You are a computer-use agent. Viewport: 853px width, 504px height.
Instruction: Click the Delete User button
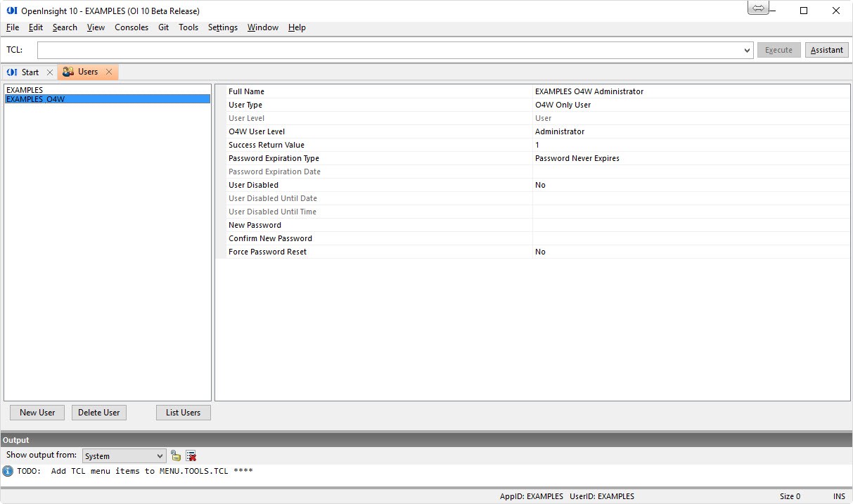[x=99, y=413]
